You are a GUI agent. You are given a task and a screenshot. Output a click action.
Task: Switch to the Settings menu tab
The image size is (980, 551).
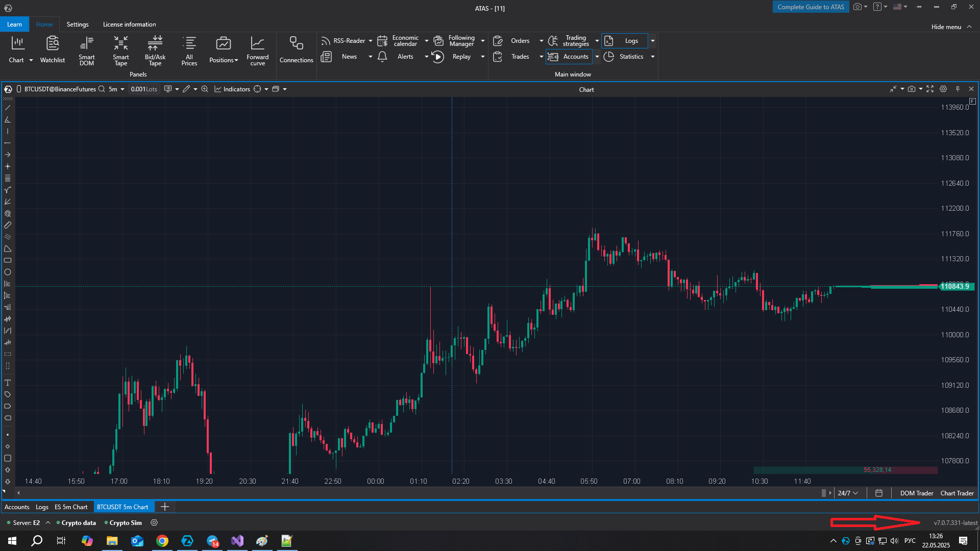tap(78, 24)
